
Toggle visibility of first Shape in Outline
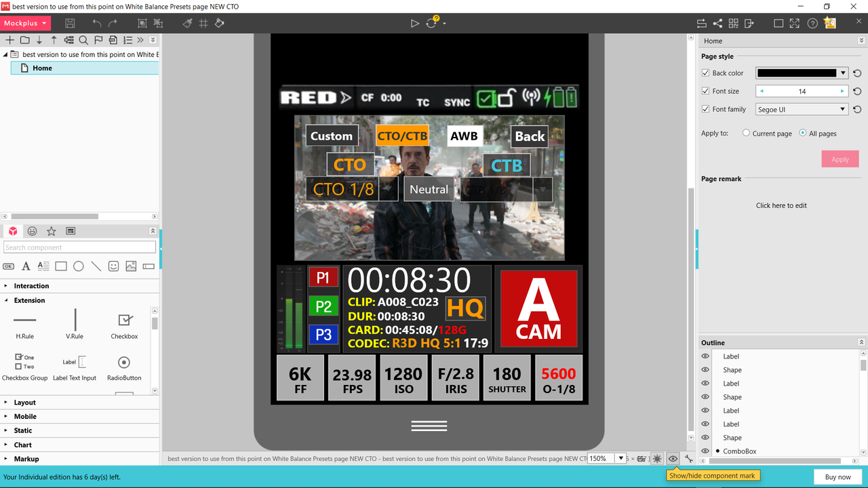(x=705, y=369)
